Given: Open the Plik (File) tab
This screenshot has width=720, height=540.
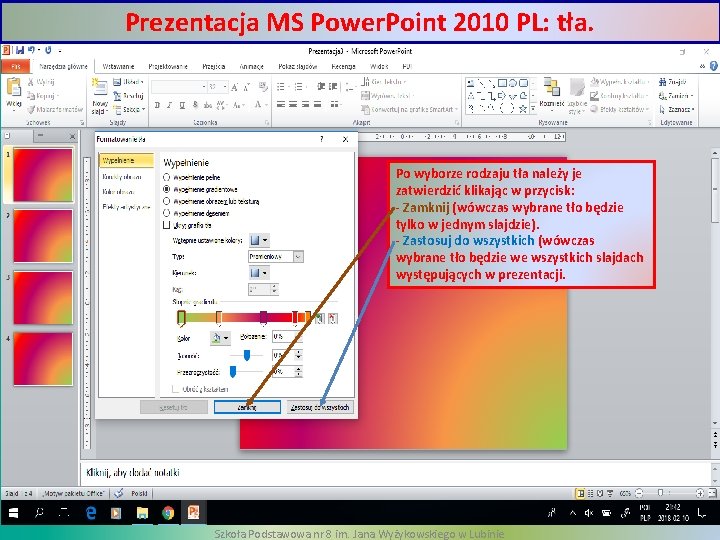Looking at the screenshot, I should 16,66.
